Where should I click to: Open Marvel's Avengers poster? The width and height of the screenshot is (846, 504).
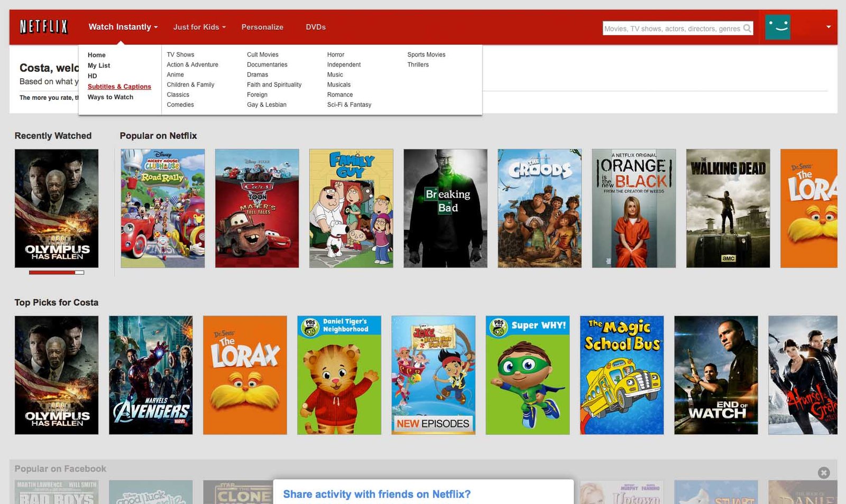pyautogui.click(x=151, y=375)
